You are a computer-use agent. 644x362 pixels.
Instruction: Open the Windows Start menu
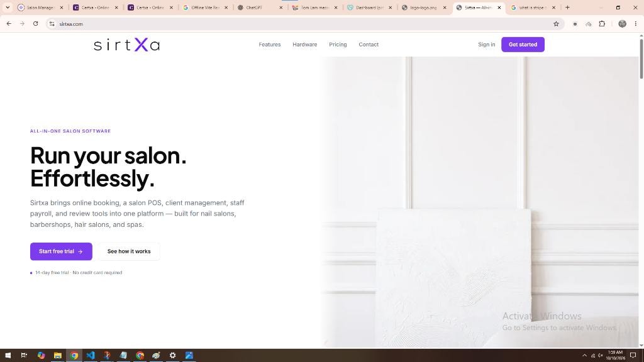8,356
